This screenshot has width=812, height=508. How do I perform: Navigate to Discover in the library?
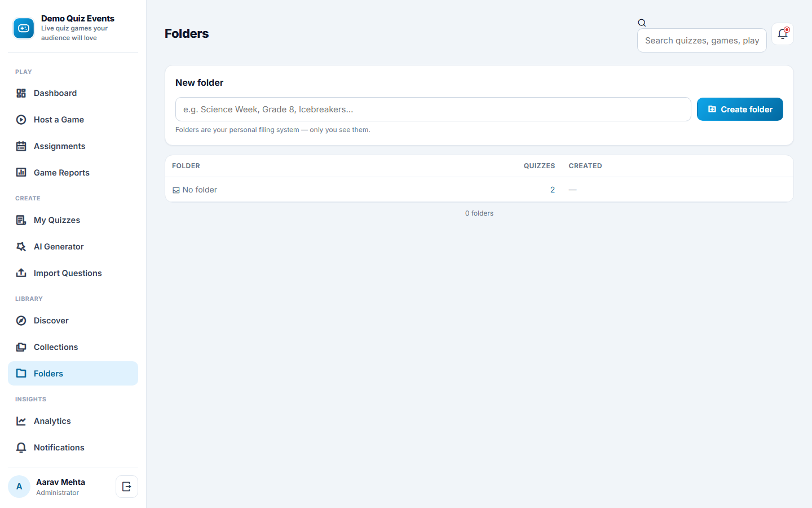pyautogui.click(x=73, y=321)
